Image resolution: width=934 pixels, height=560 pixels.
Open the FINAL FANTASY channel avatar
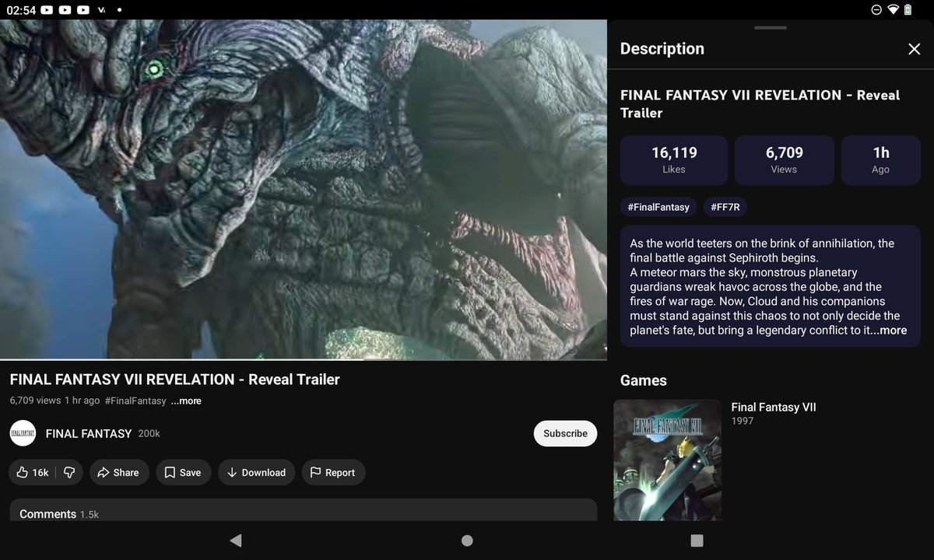tap(23, 433)
